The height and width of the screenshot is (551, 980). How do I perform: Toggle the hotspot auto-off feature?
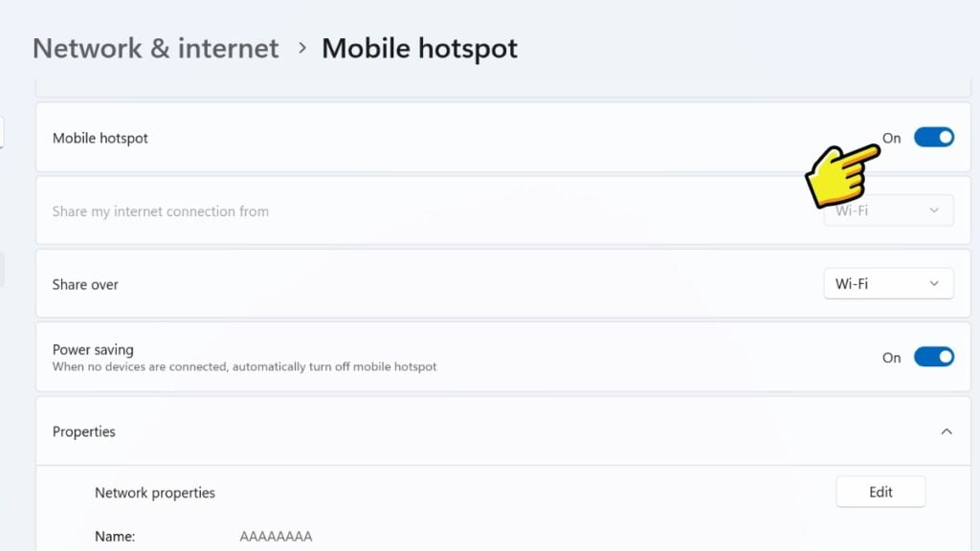[x=934, y=357]
